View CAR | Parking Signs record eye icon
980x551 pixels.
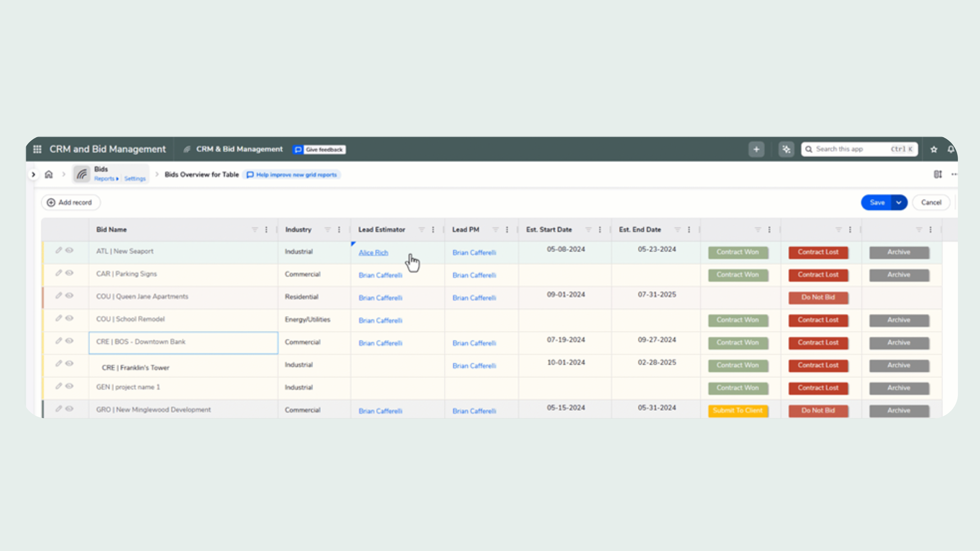[70, 273]
